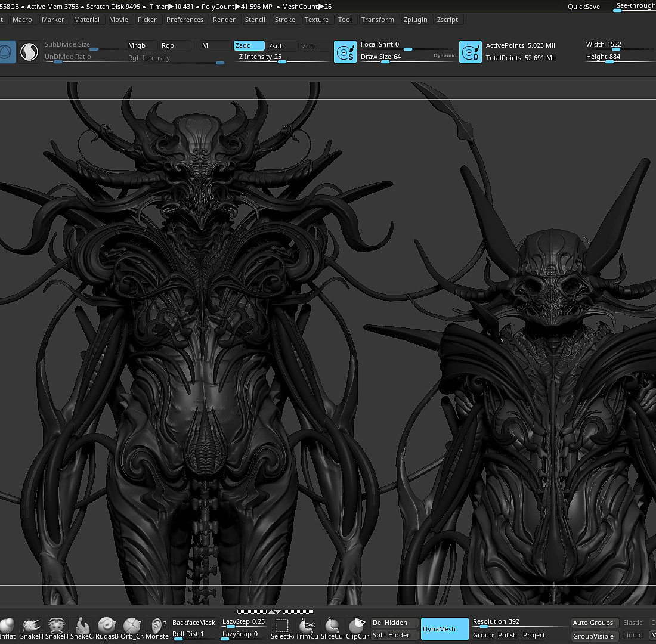Toggle DynaMesh Groups option

coord(483,635)
